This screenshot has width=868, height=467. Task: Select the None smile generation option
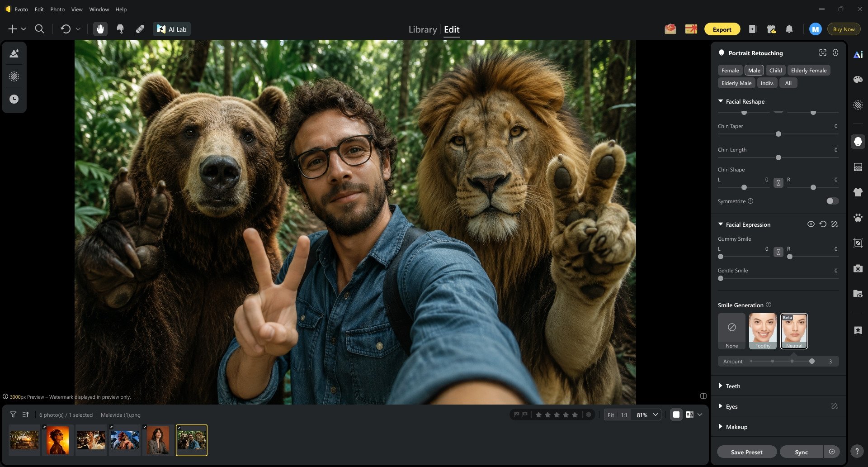731,331
